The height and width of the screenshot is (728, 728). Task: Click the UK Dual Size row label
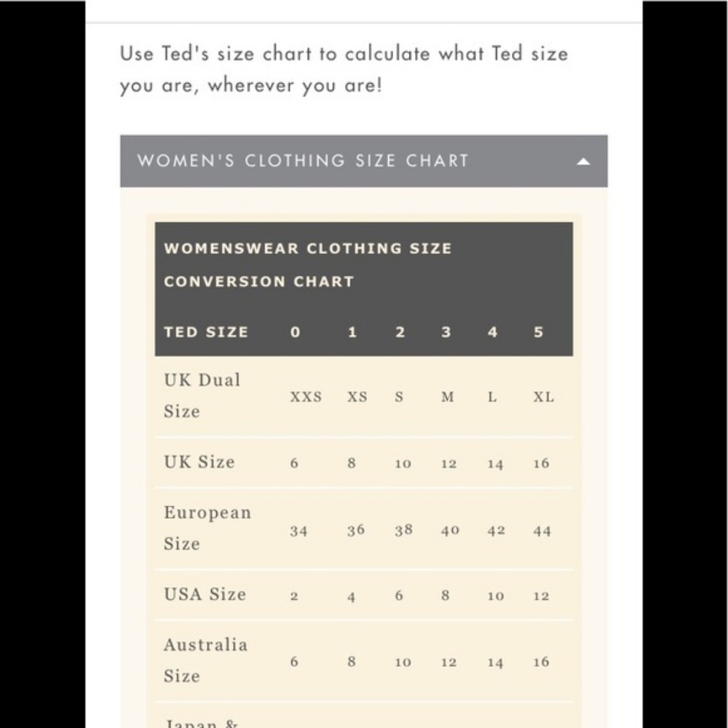coord(202,395)
